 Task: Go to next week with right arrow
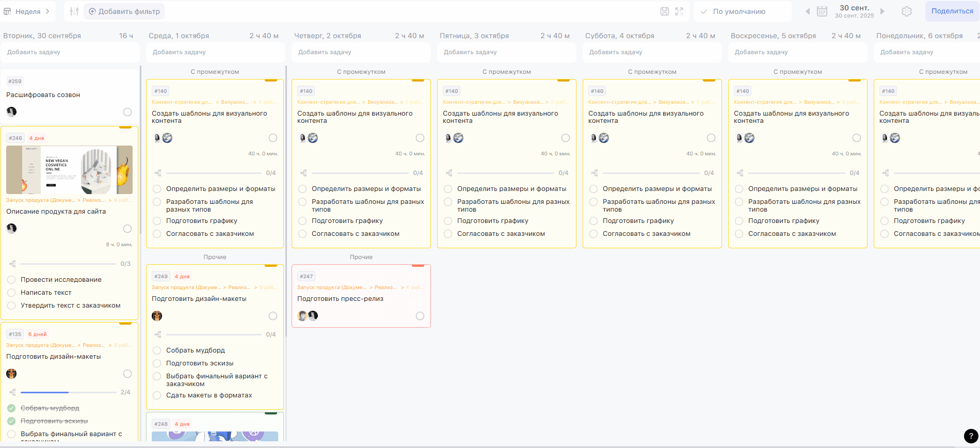[882, 11]
